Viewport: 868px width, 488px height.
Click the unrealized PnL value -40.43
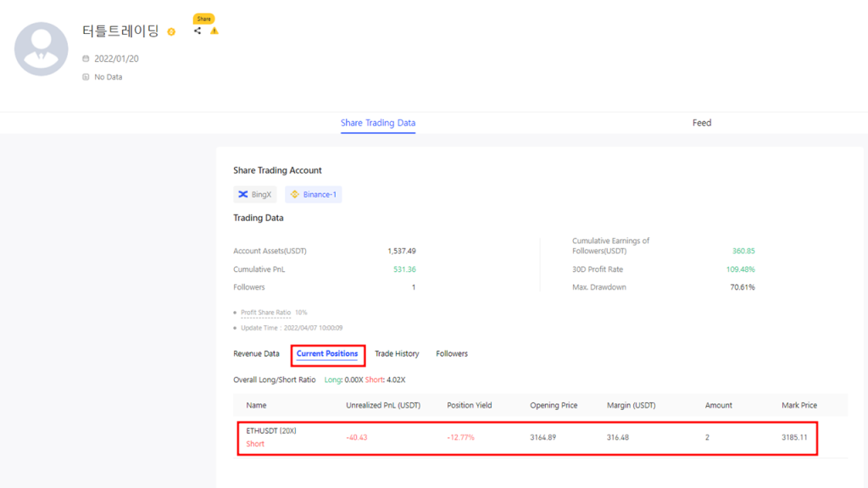pos(357,437)
